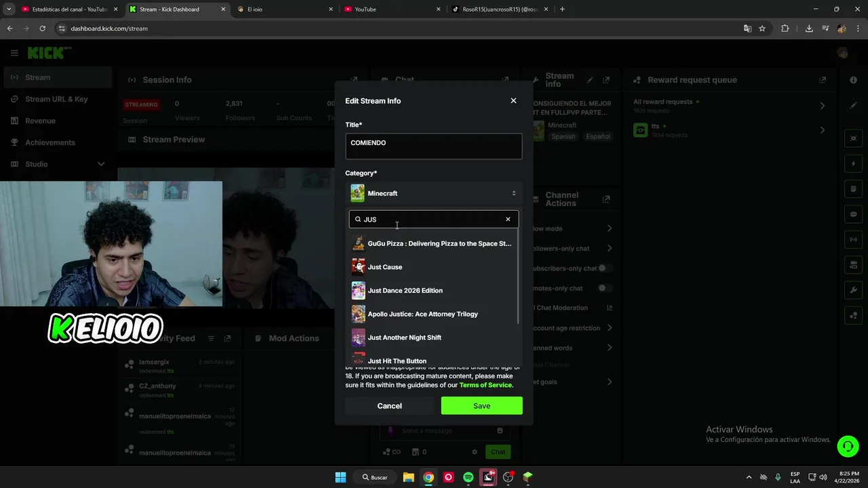The width and height of the screenshot is (868, 488).
Task: Open Chrome from the taskbar
Action: [x=429, y=477]
